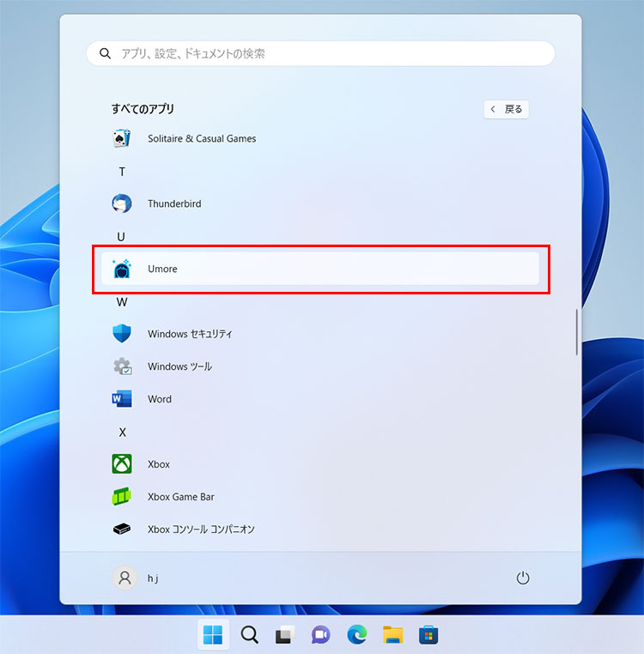Image resolution: width=644 pixels, height=654 pixels.
Task: Open Windows セキュリティ shield icon
Action: click(x=122, y=334)
